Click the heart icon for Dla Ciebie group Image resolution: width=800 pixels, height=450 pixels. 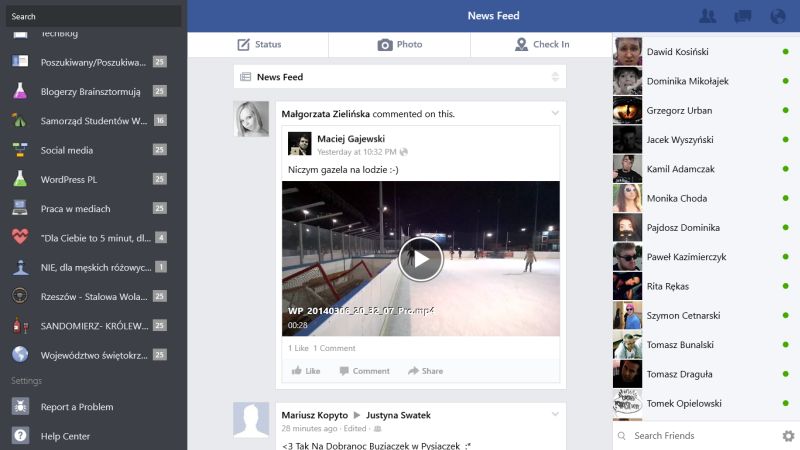click(x=20, y=237)
